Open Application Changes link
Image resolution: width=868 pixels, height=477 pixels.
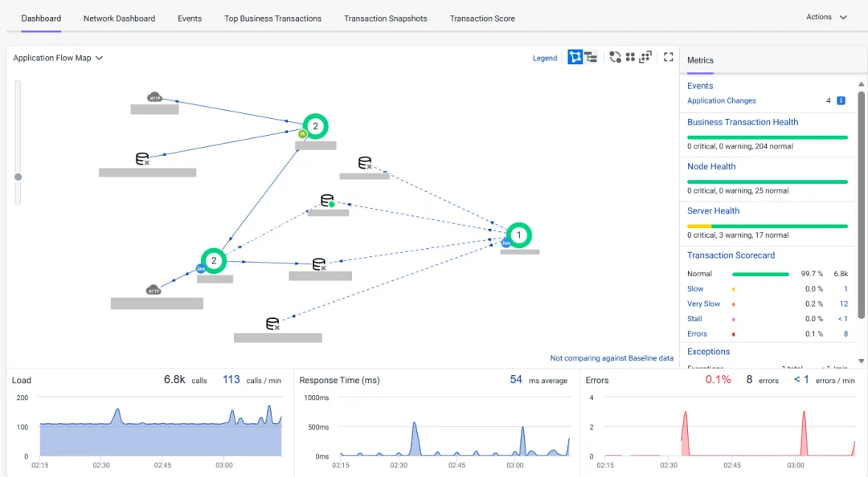click(721, 100)
